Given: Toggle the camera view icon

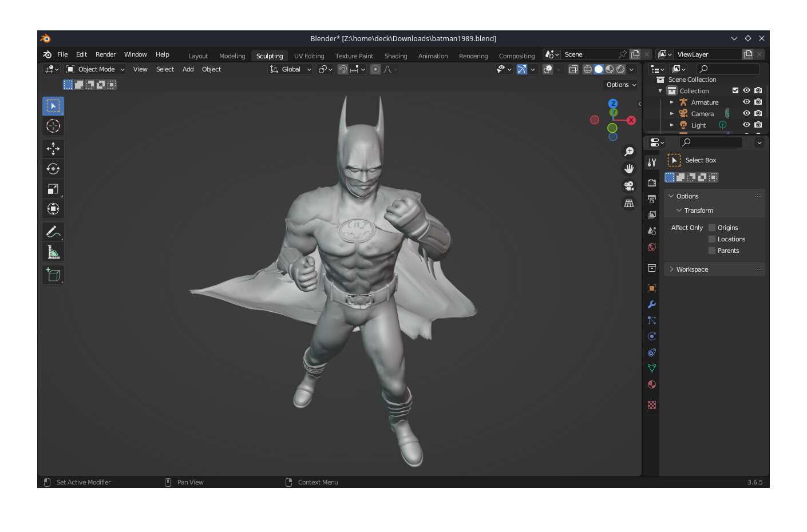Looking at the screenshot, I should (629, 186).
